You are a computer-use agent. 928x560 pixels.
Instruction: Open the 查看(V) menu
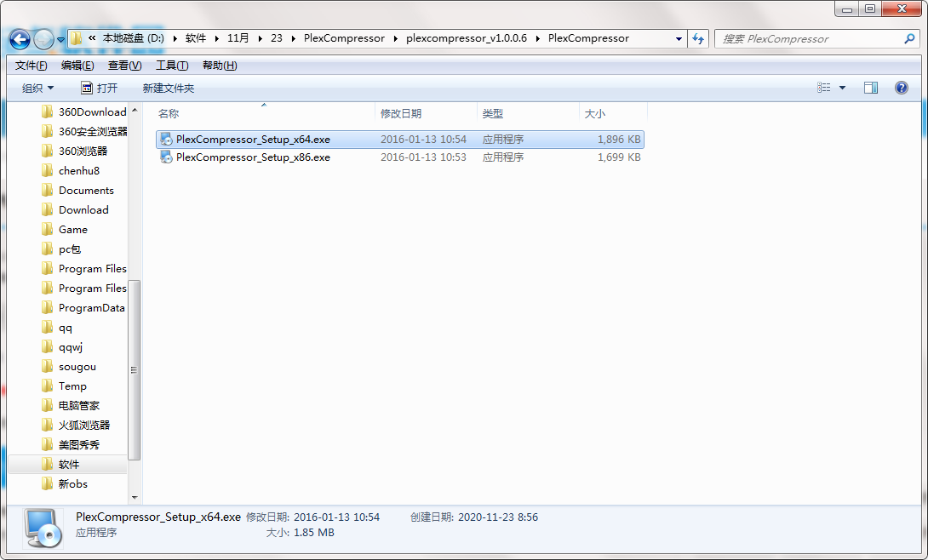[124, 65]
